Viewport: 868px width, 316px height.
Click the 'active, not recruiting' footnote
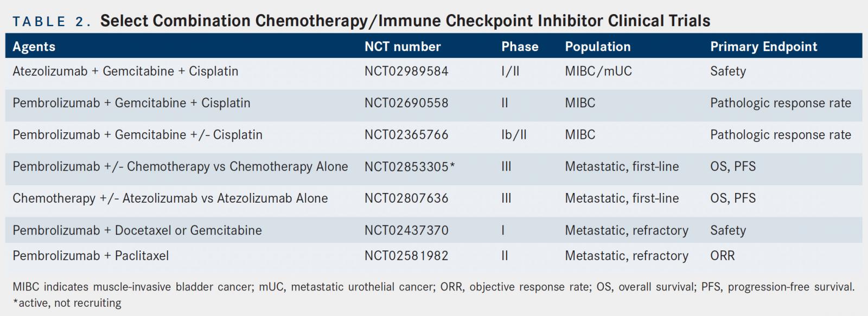click(67, 302)
